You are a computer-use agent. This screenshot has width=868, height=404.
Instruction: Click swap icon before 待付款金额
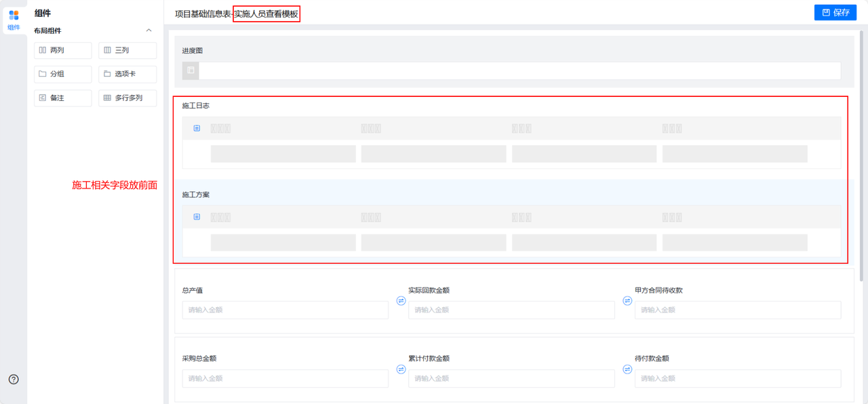tap(627, 369)
